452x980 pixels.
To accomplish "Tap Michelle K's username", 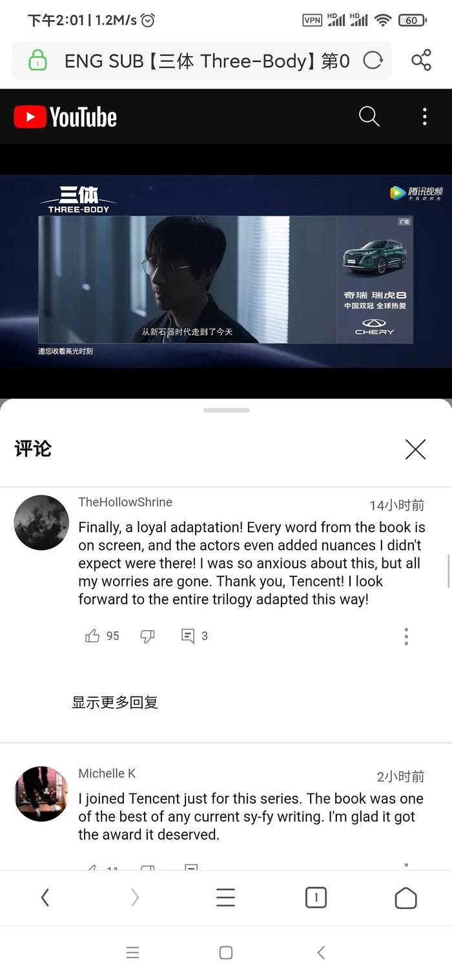I will pos(107,773).
